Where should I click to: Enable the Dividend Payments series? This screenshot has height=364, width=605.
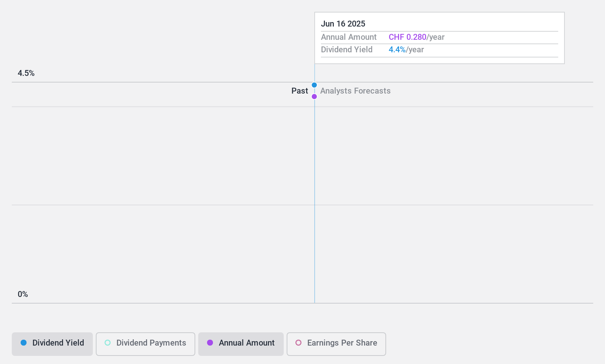tap(146, 344)
